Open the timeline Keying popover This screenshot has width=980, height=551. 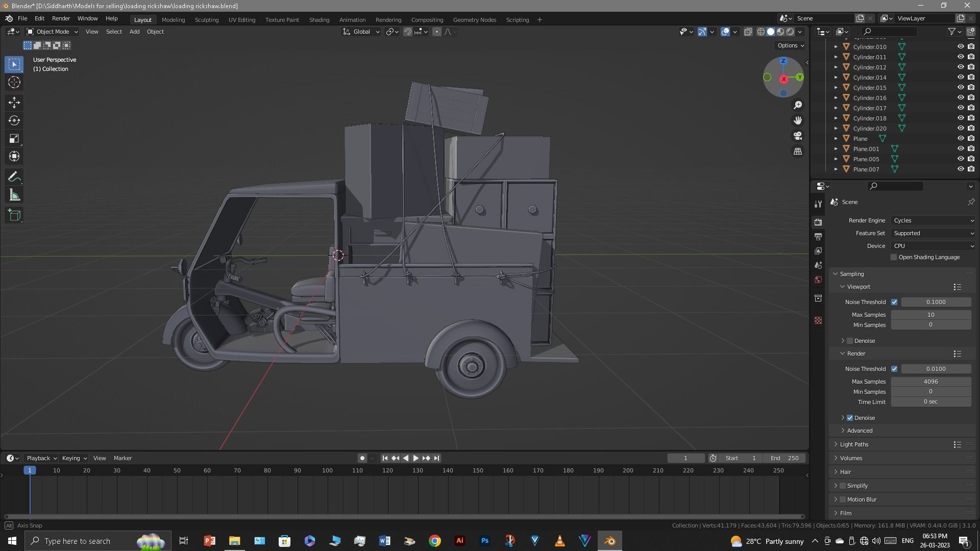click(x=74, y=458)
